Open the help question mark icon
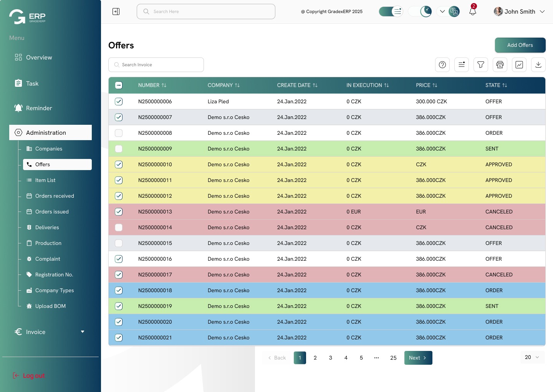This screenshot has height=392, width=553. pyautogui.click(x=442, y=65)
